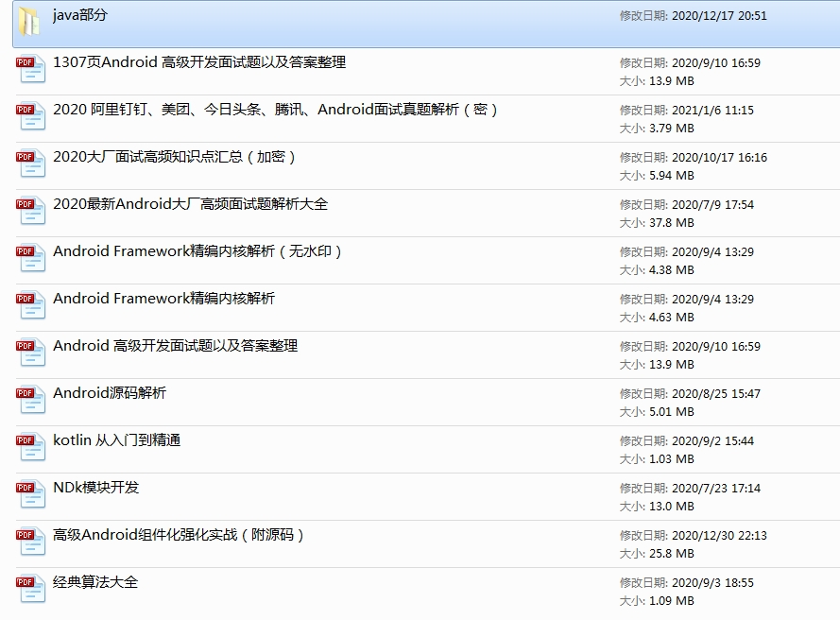The image size is (840, 620).
Task: Click size value 4.38 MB
Action: tap(671, 270)
